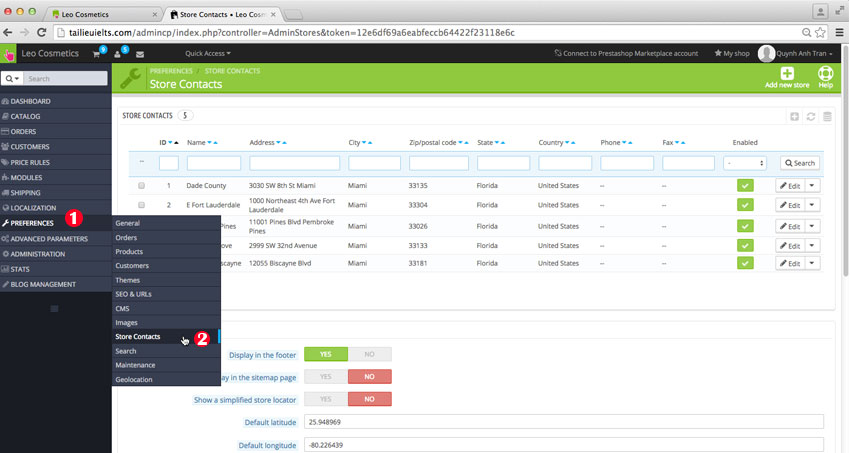Open the Enabled filter dropdown
The width and height of the screenshot is (850, 453).
[744, 162]
